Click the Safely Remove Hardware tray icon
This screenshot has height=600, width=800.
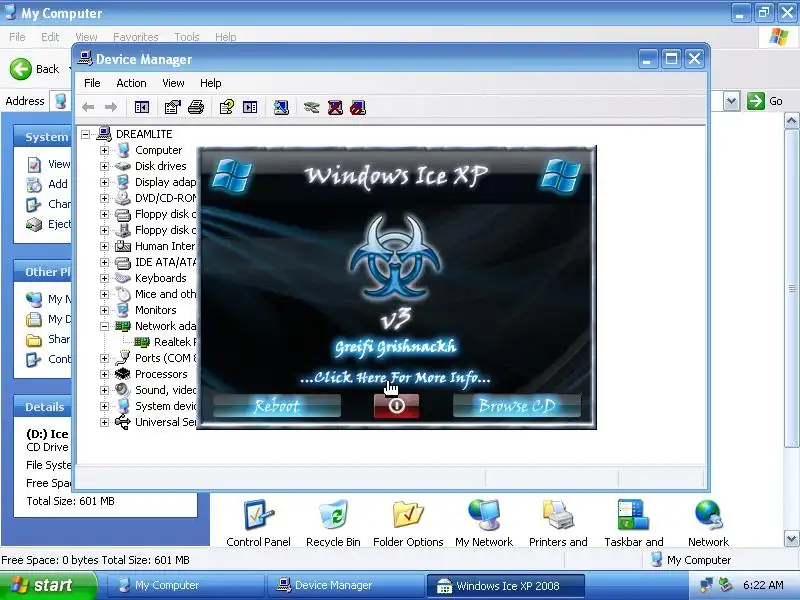click(725, 585)
